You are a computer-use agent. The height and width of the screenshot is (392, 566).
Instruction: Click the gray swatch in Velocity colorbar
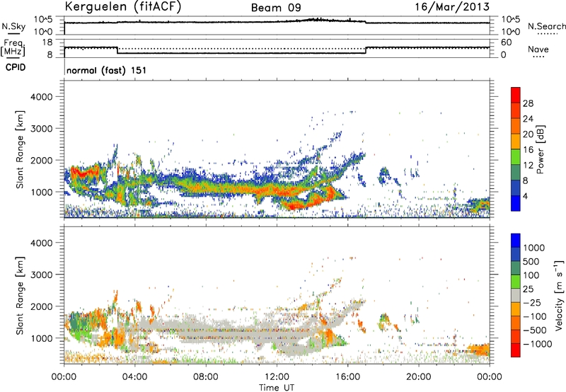click(x=516, y=295)
